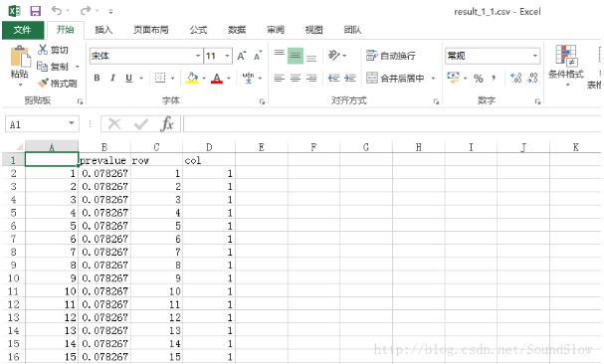The image size is (604, 364).
Task: Toggle middle vertical alignment (highlighted)
Action: click(x=296, y=57)
